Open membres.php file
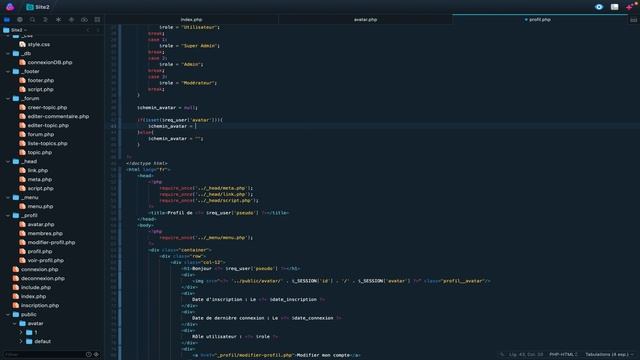The width and height of the screenshot is (640, 360). tap(45, 233)
